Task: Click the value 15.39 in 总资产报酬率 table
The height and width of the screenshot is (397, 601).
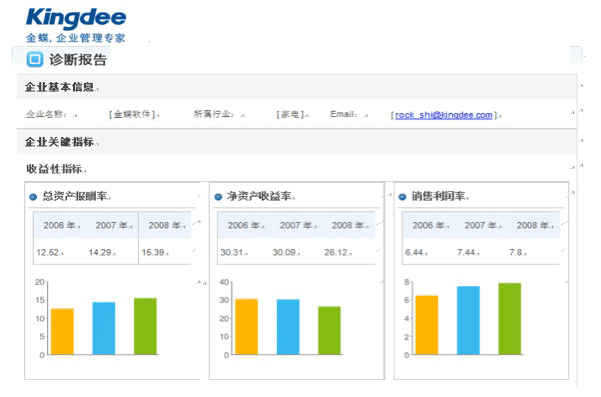Action: [153, 253]
